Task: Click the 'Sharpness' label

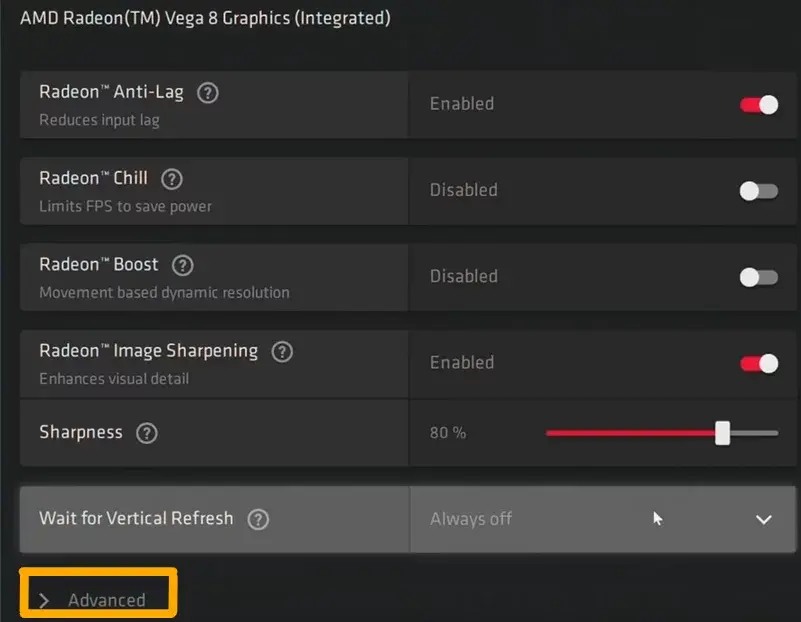Action: pos(81,433)
